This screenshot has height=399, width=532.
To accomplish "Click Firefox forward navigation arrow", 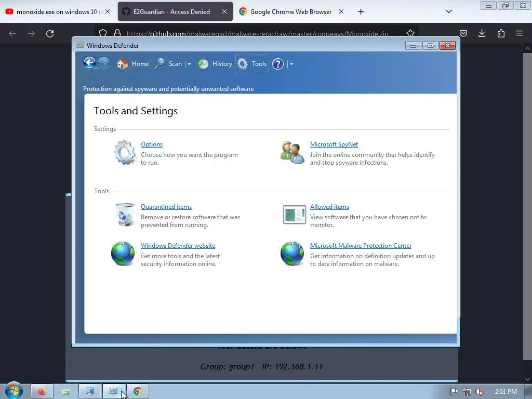I will tap(31, 34).
